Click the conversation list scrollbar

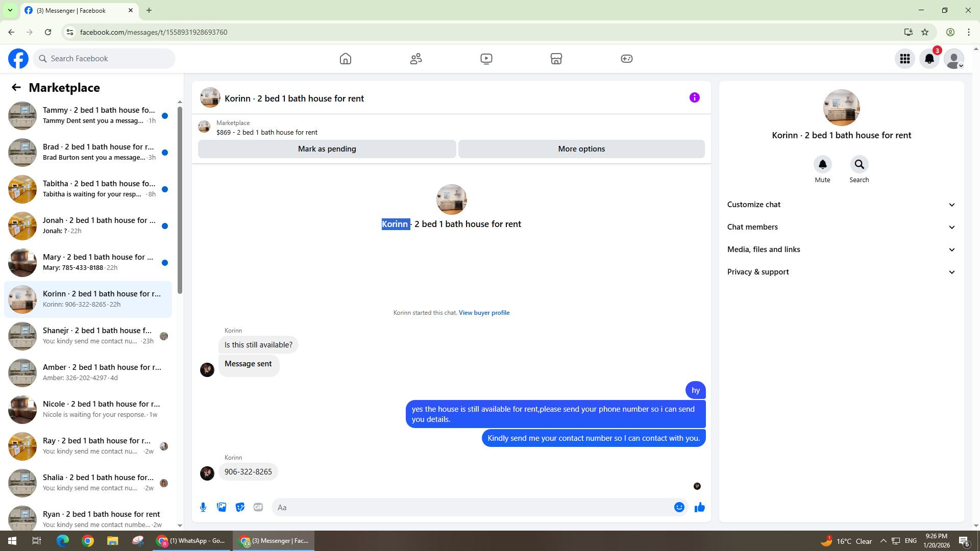pyautogui.click(x=180, y=200)
